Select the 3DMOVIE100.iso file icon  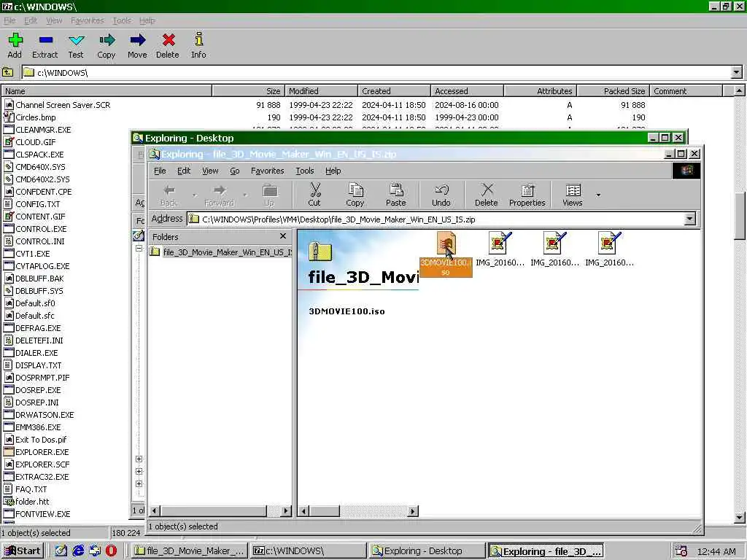pos(446,253)
